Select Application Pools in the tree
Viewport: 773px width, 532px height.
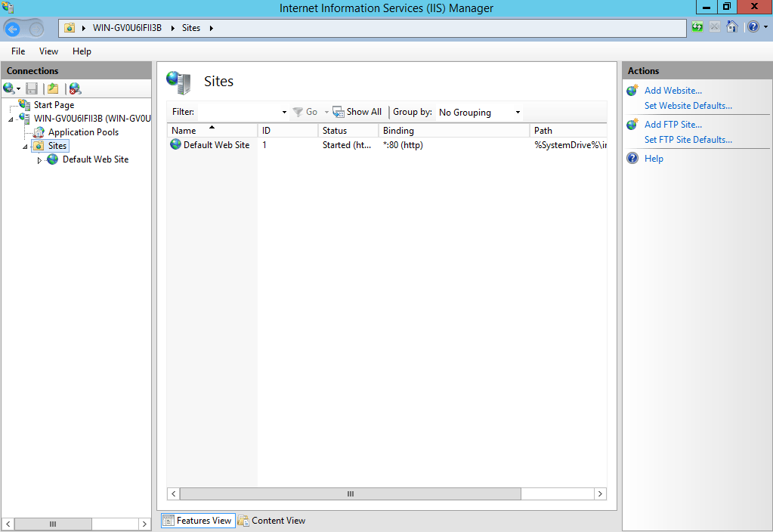pos(83,132)
